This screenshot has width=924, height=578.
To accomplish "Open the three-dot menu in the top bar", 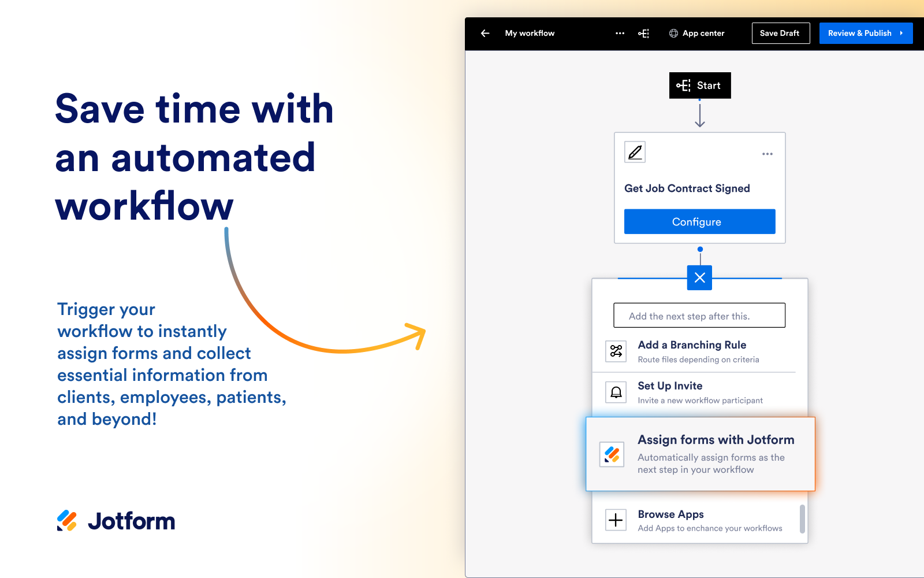I will pos(620,33).
